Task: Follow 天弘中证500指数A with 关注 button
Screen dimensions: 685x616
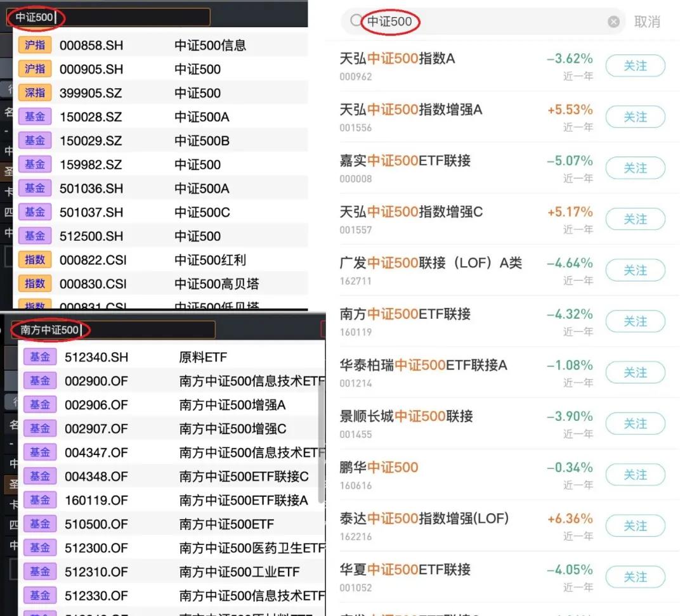Action: [635, 65]
